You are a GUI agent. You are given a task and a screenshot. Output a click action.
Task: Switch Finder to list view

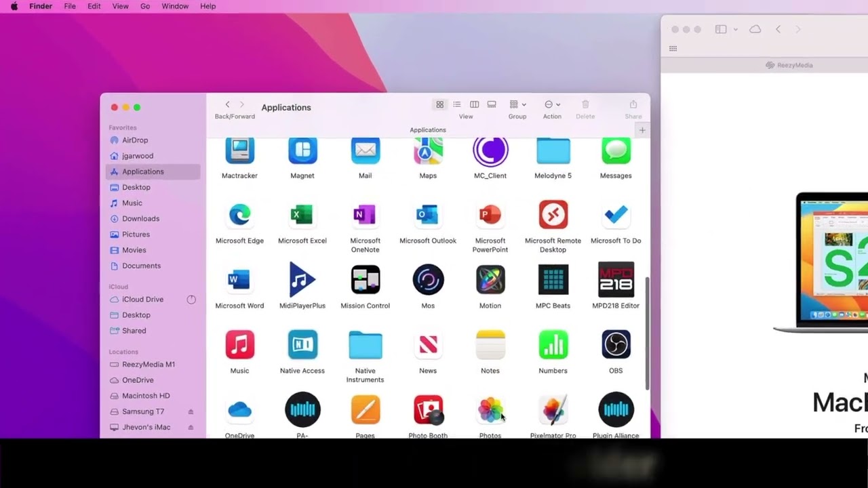(x=457, y=104)
